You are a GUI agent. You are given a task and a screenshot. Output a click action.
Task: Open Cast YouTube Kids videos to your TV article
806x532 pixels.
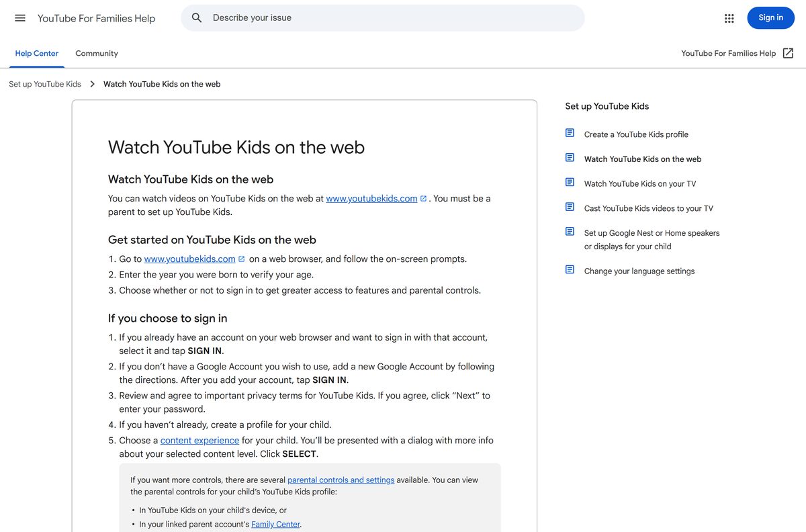point(649,208)
